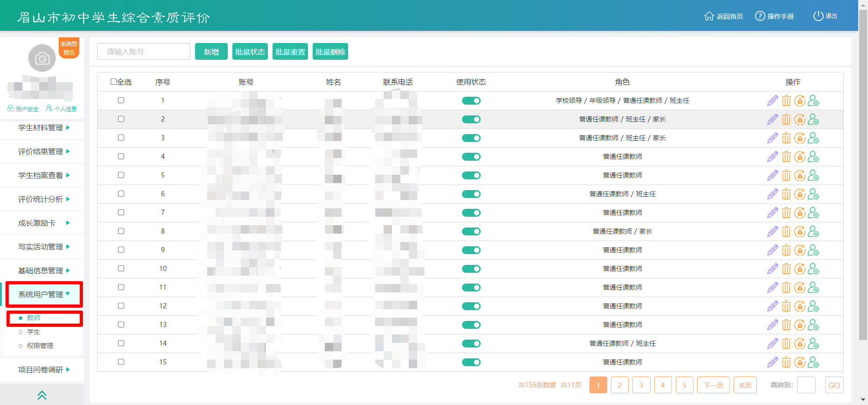Click the current page 1 button

point(598,385)
